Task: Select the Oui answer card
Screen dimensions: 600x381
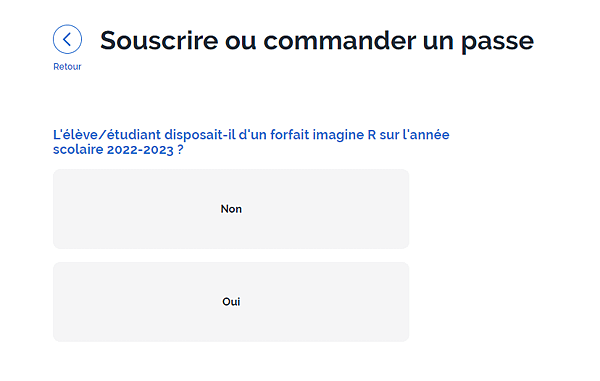Action: [231, 302]
